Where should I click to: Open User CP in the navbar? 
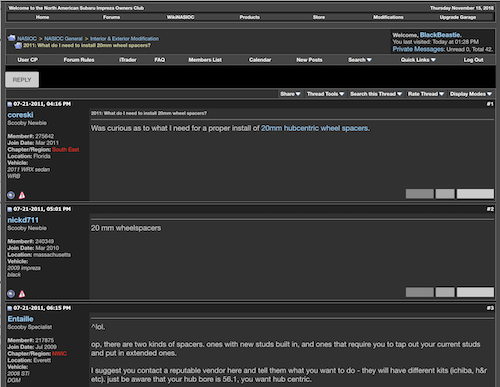(x=28, y=60)
